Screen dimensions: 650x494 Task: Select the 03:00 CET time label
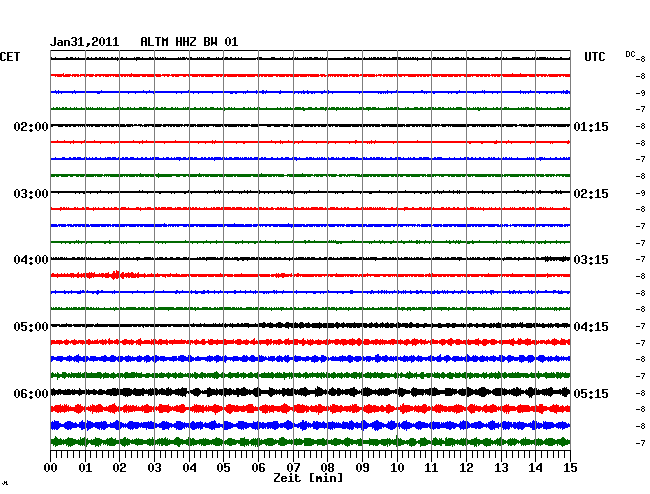31,194
